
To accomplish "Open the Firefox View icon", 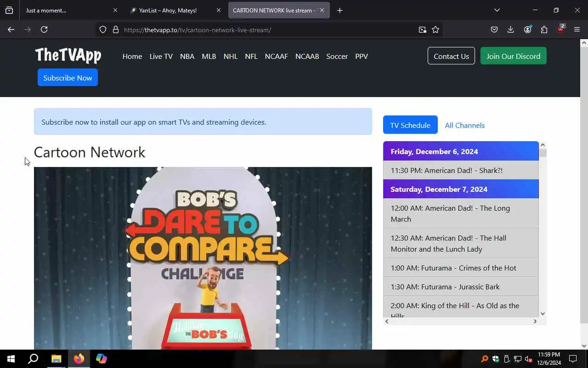I will click(9, 10).
